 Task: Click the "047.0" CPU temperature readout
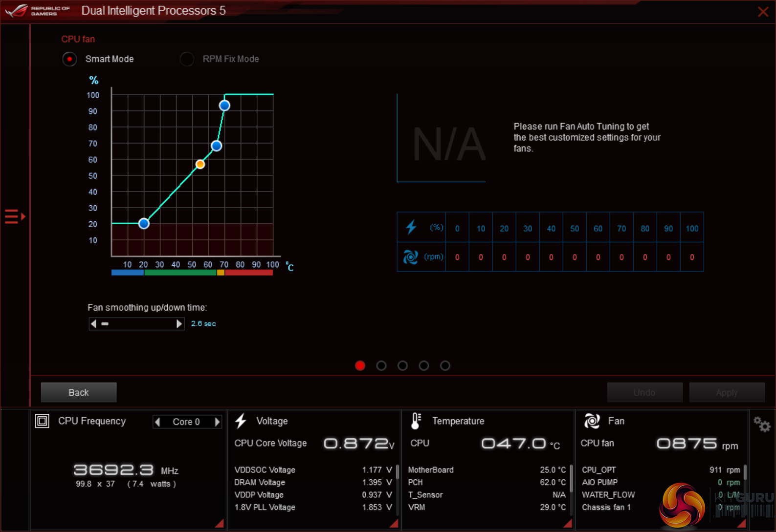pos(513,443)
